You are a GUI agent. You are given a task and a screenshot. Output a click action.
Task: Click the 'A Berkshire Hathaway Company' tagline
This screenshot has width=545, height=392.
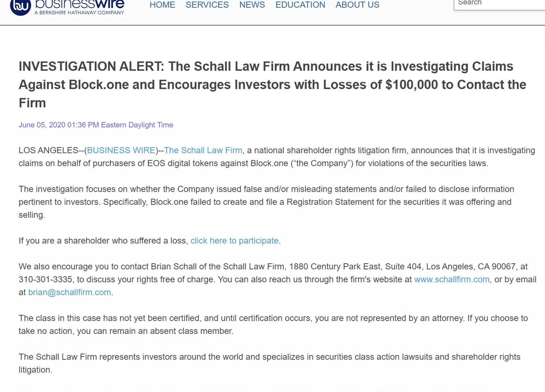79,12
